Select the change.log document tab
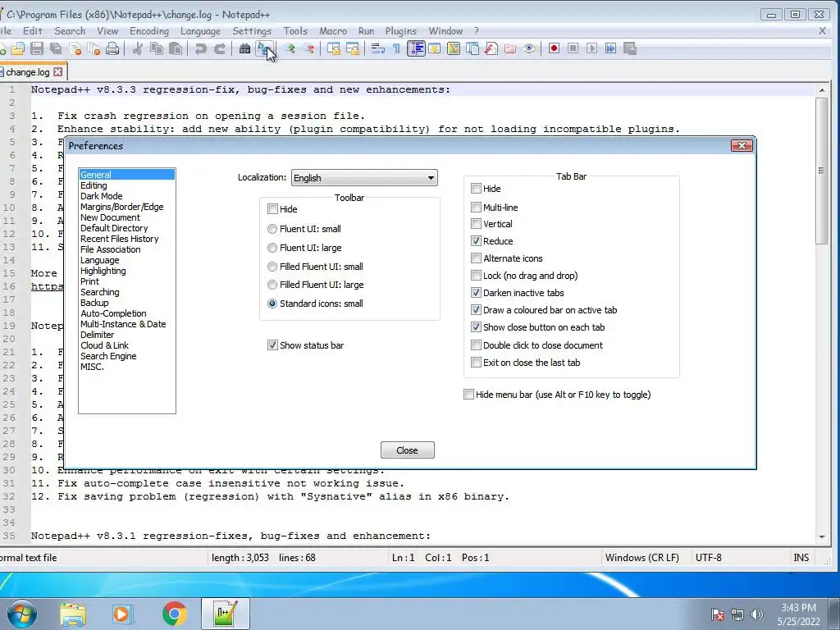The image size is (840, 630). pos(28,72)
